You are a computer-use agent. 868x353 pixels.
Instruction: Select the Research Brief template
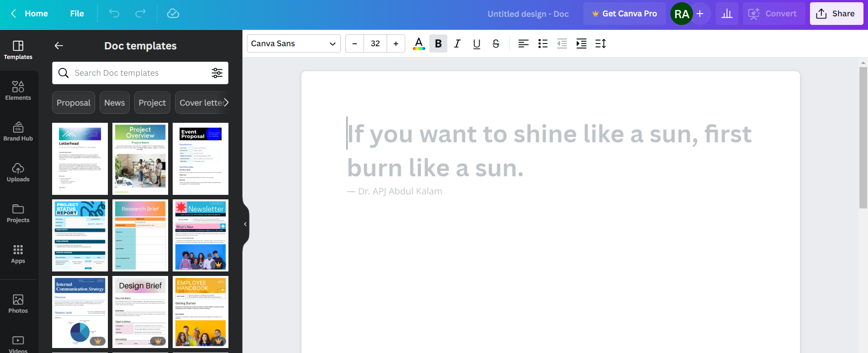140,235
